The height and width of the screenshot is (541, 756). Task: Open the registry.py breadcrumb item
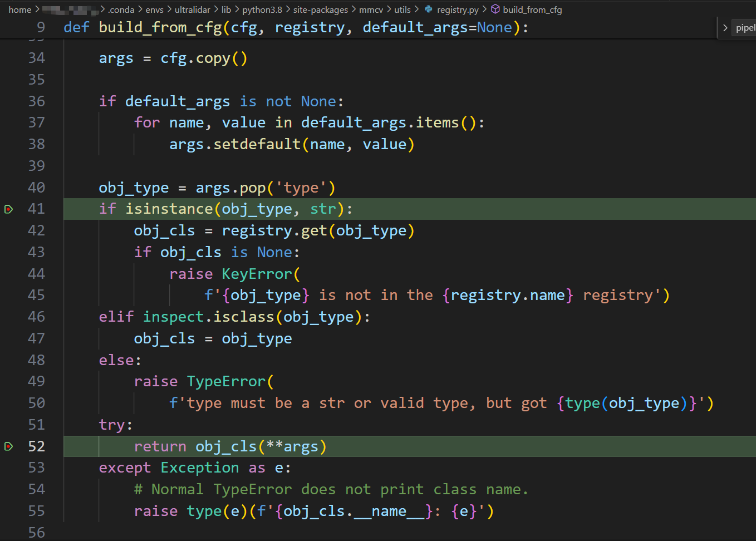(x=457, y=9)
